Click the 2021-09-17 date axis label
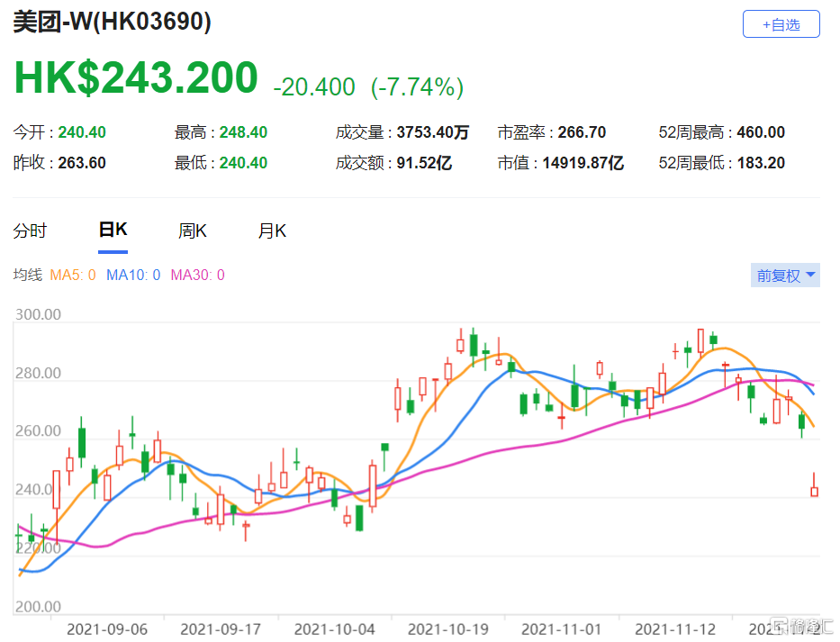Screen dimensions: 840x642 [221, 629]
